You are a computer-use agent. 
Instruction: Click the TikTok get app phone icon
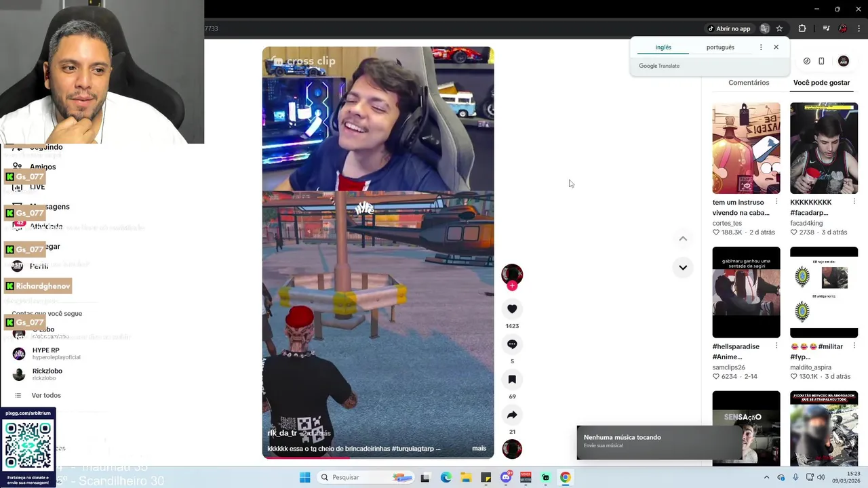tap(821, 61)
